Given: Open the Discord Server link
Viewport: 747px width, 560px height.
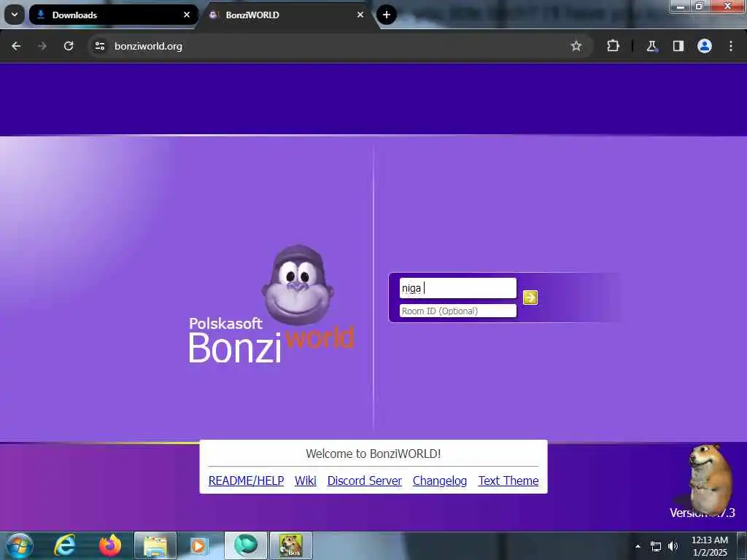Looking at the screenshot, I should tap(365, 481).
